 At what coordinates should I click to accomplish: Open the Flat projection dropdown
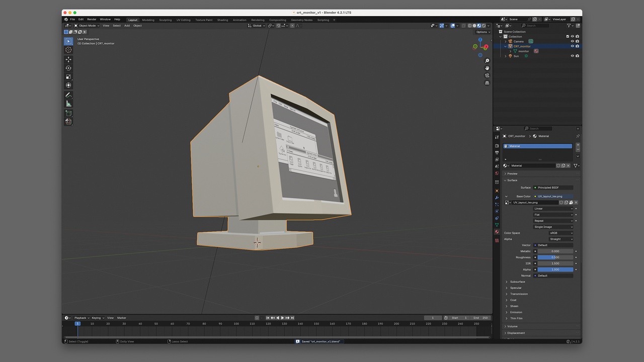coord(553,215)
